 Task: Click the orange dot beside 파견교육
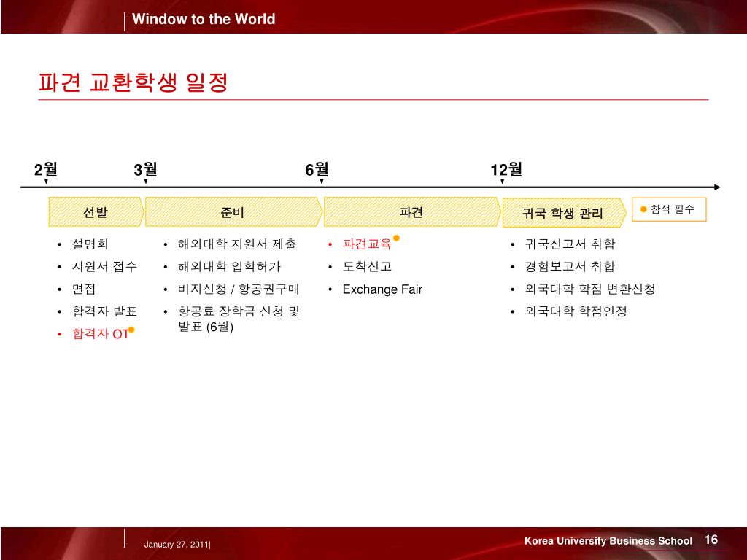pos(396,238)
